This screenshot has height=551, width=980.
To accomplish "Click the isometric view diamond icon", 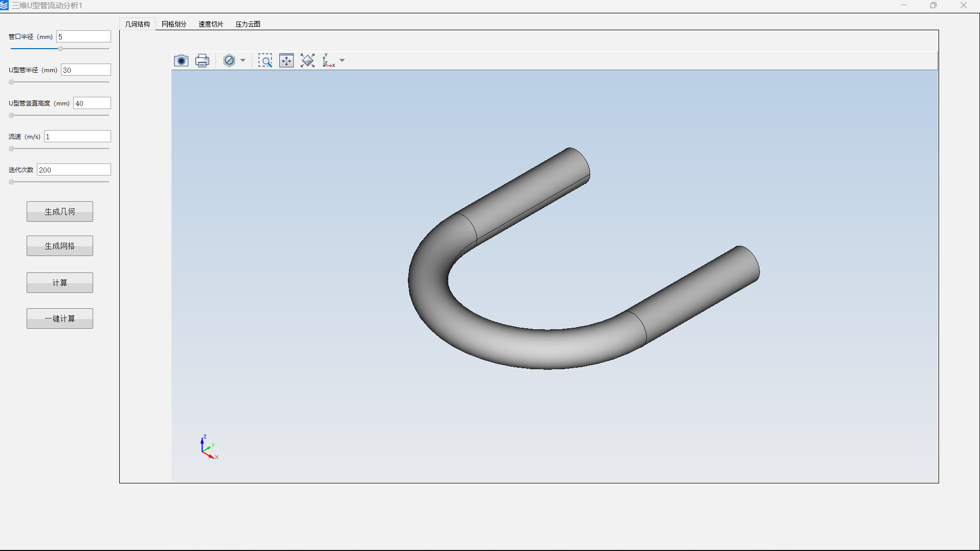I will pyautogui.click(x=308, y=60).
